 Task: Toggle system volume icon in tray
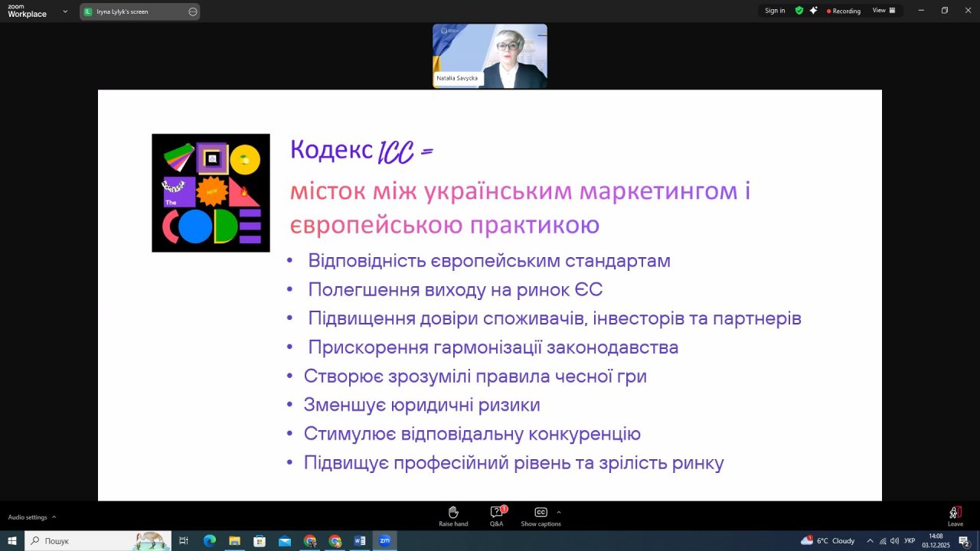pos(894,541)
